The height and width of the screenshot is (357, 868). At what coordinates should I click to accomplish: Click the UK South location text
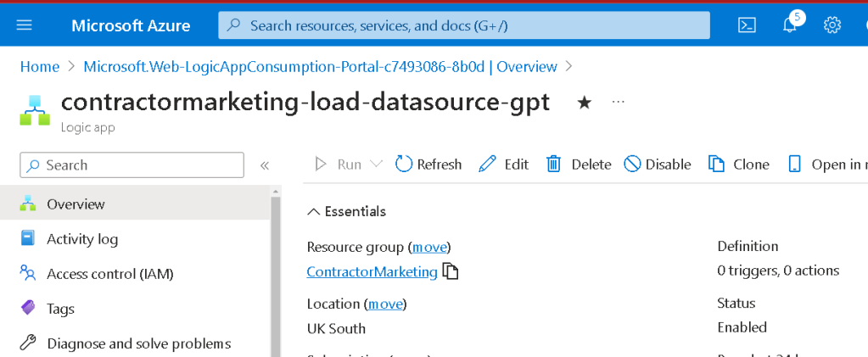(336, 329)
